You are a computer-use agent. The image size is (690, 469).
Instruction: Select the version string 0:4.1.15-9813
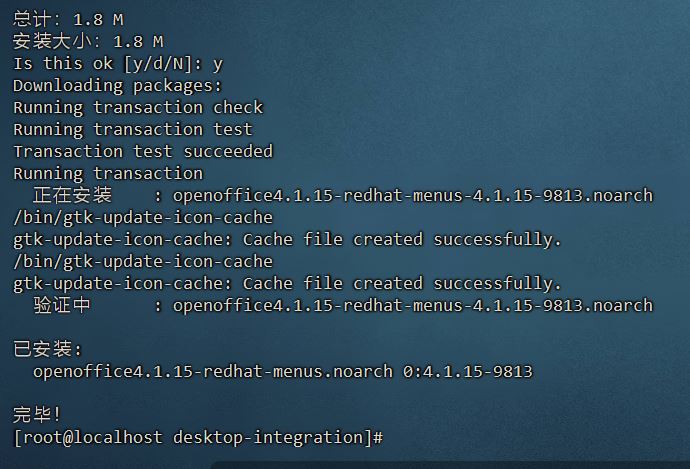click(468, 371)
